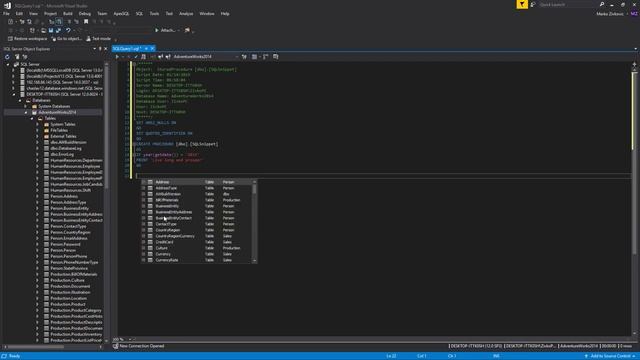Open the ApexSQL menu
This screenshot has height=360, width=640.
click(121, 14)
